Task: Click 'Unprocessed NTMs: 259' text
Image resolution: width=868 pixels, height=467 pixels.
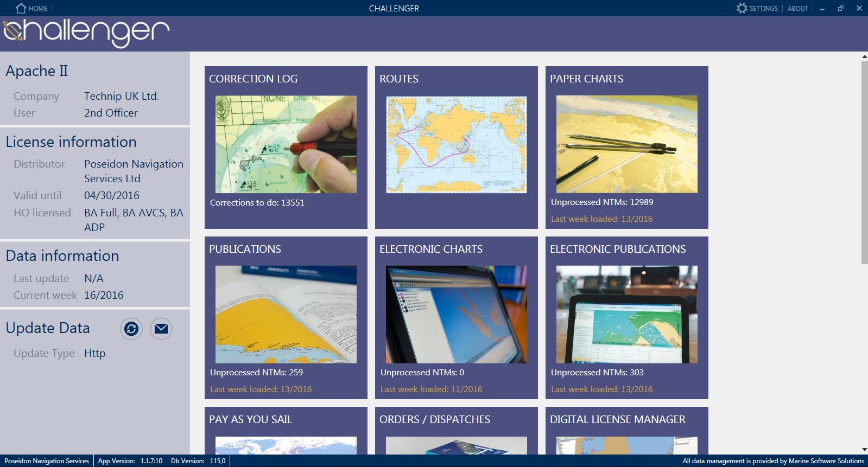Action: (x=256, y=372)
